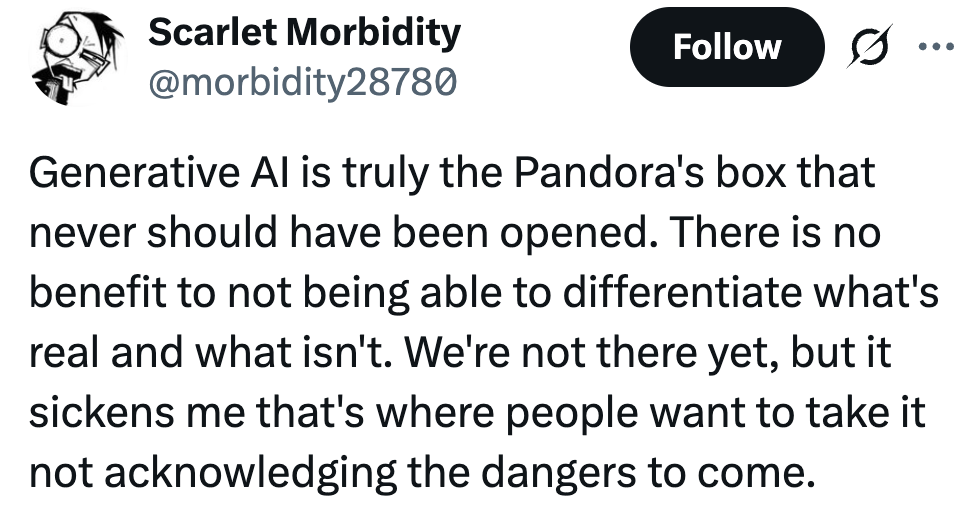Click the @morbidity28780 handle

(x=303, y=78)
